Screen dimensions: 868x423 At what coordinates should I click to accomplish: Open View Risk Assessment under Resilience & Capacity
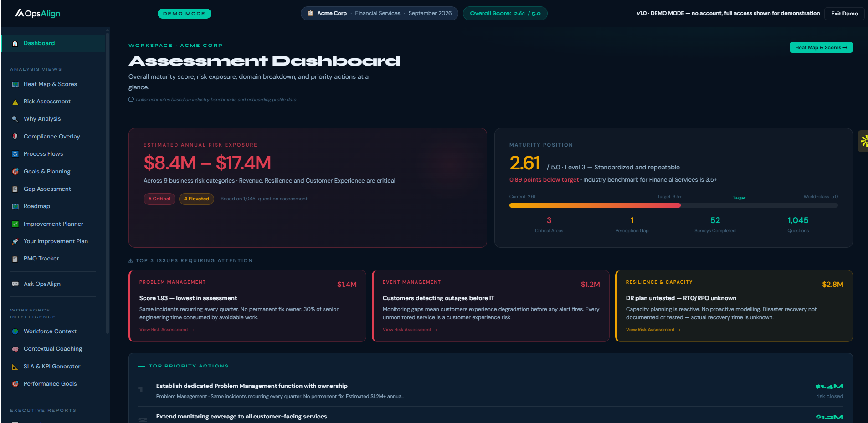click(653, 330)
